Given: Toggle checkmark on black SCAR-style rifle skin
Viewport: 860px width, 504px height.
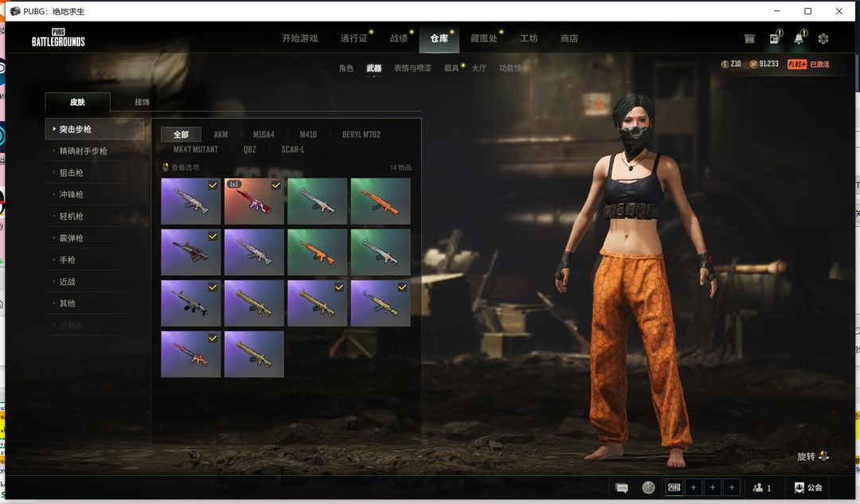Looking at the screenshot, I should click(x=213, y=287).
